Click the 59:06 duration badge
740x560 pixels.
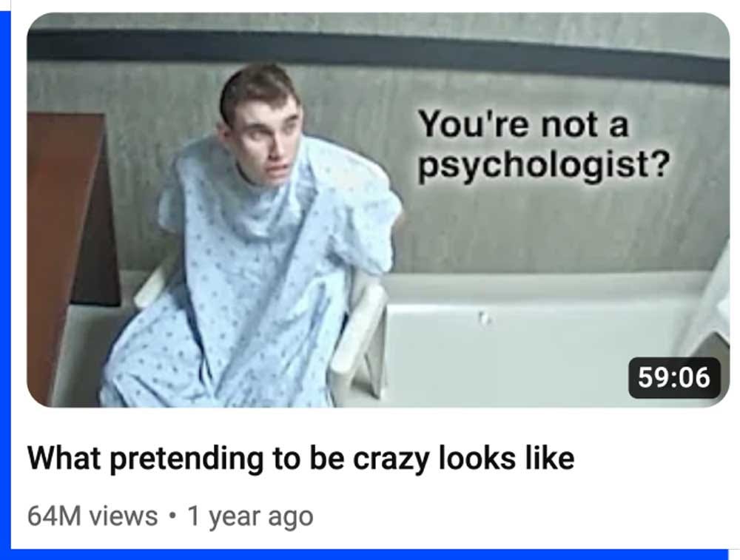tap(674, 378)
